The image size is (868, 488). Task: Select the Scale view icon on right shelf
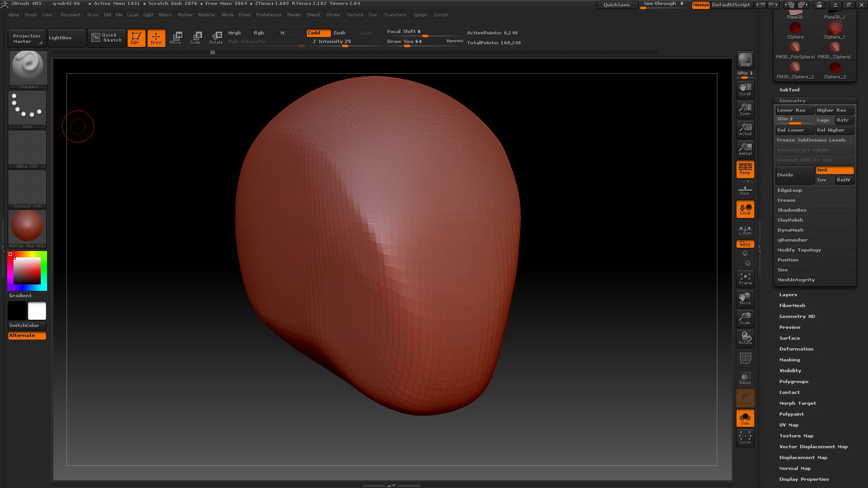(x=745, y=318)
